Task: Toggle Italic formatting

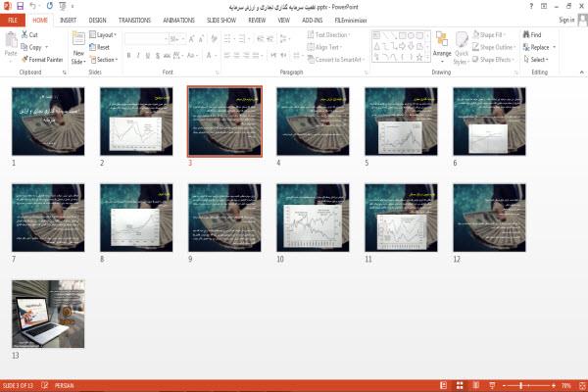Action: tap(138, 56)
